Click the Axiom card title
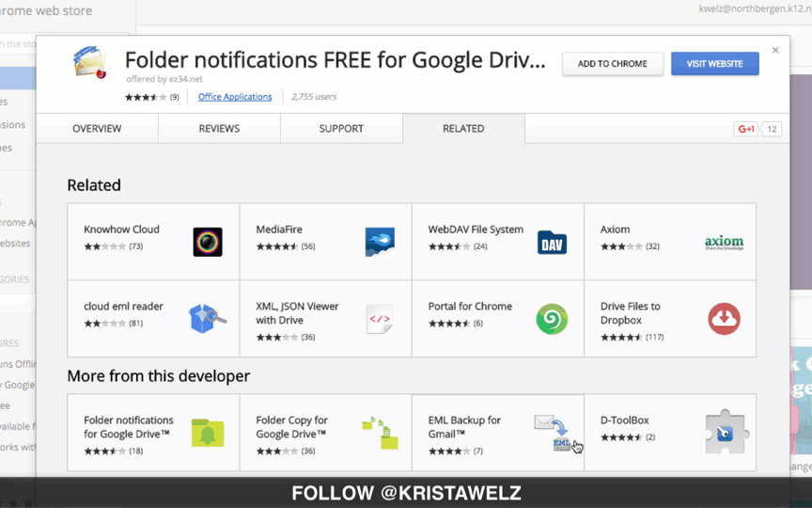 pos(616,230)
